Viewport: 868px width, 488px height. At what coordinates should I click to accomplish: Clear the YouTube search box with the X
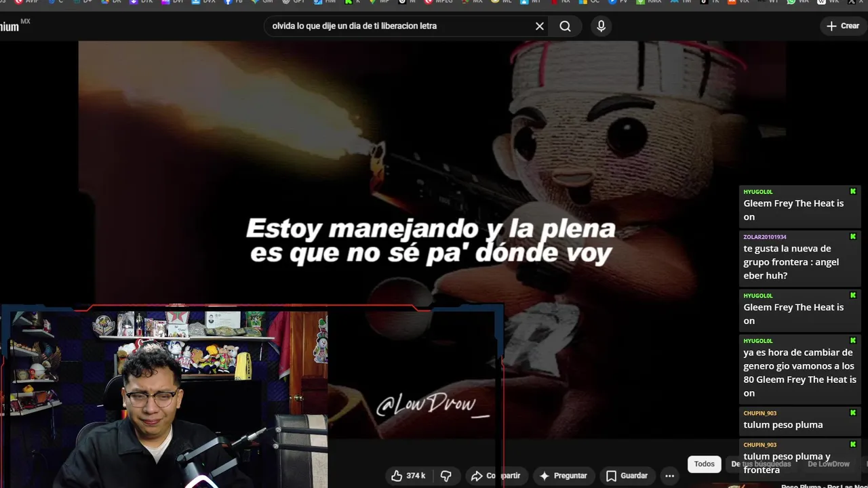(x=540, y=26)
